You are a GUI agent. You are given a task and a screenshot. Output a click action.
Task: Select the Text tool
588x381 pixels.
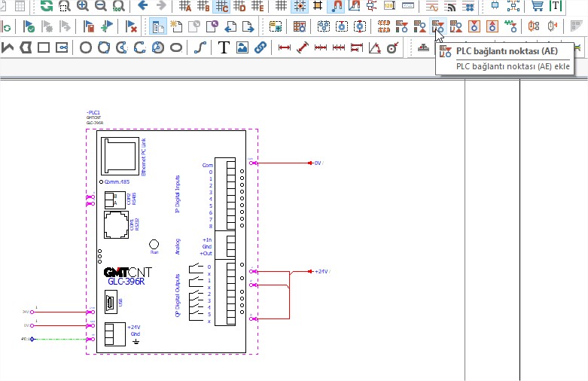click(224, 47)
